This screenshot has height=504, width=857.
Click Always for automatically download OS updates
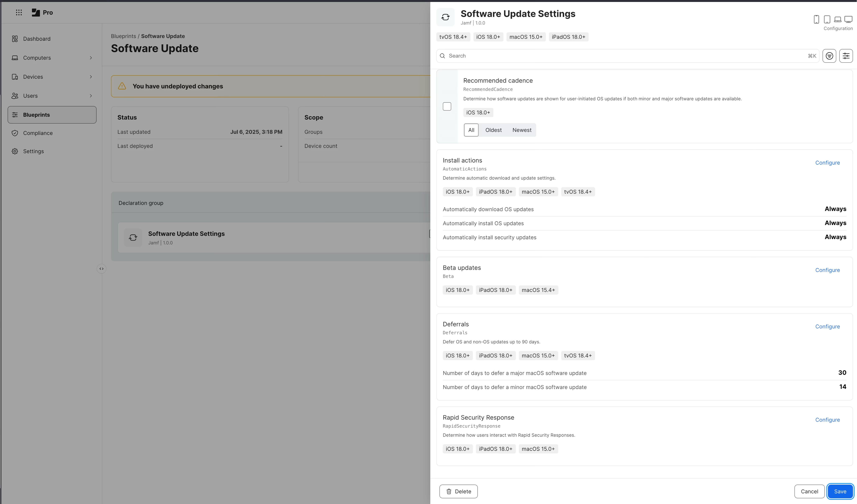pyautogui.click(x=835, y=209)
